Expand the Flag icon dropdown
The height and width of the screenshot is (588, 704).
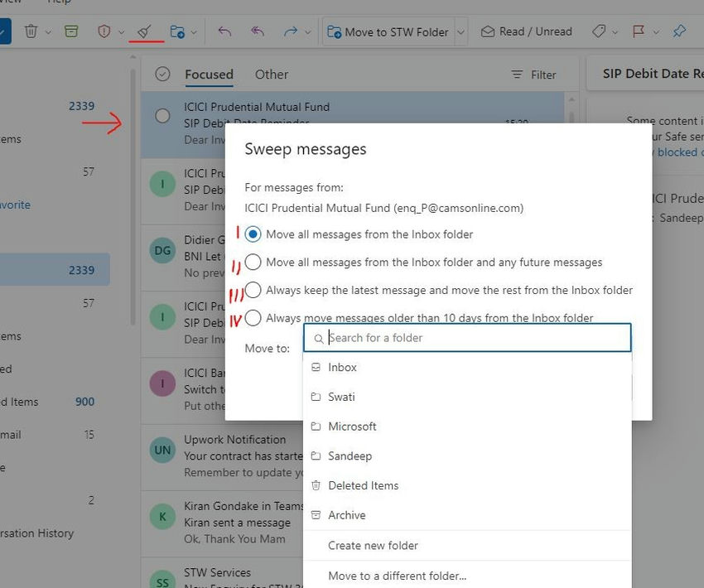tap(656, 31)
